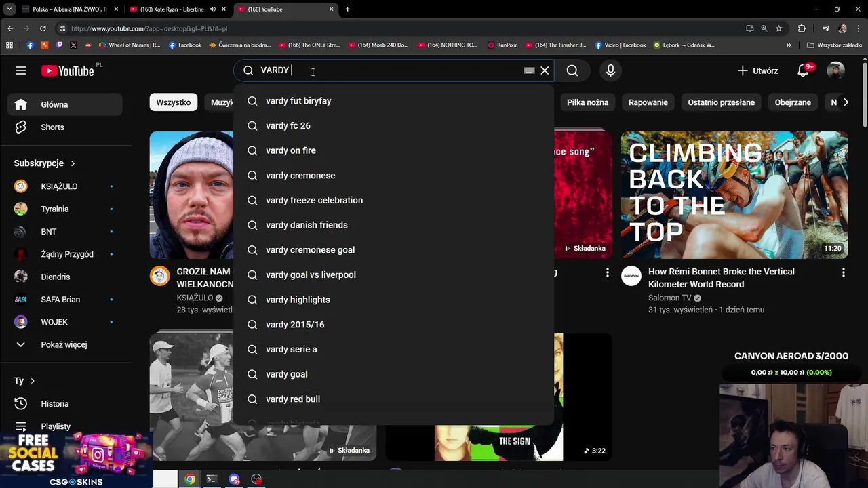The width and height of the screenshot is (868, 488).
Task: Open SAFA Brian channel
Action: pos(65,300)
